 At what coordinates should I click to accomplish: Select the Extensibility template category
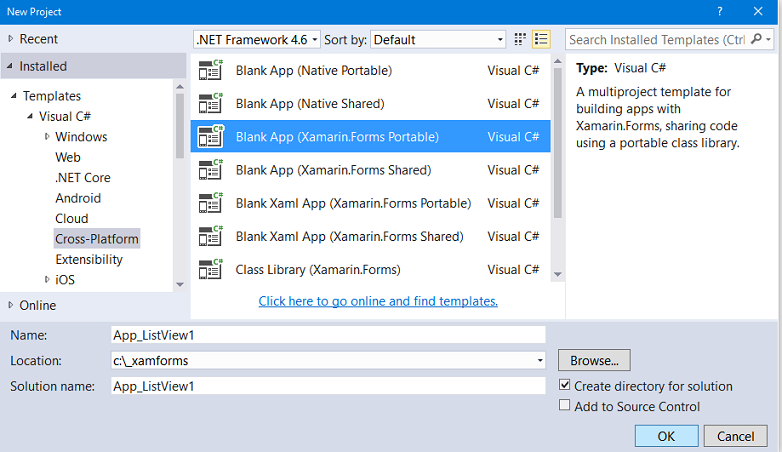[x=89, y=259]
